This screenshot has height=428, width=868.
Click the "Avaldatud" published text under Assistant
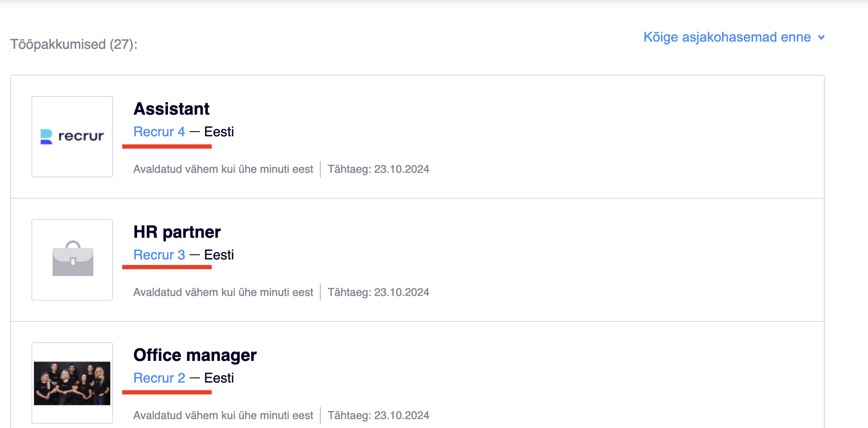point(223,169)
